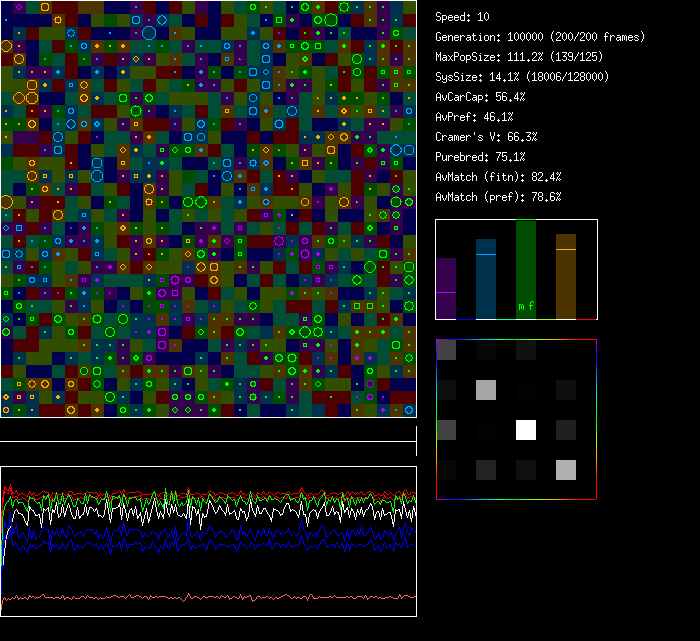Click the green 'm' label in bar chart
Viewport: 700px width, 641px height.
[520, 306]
